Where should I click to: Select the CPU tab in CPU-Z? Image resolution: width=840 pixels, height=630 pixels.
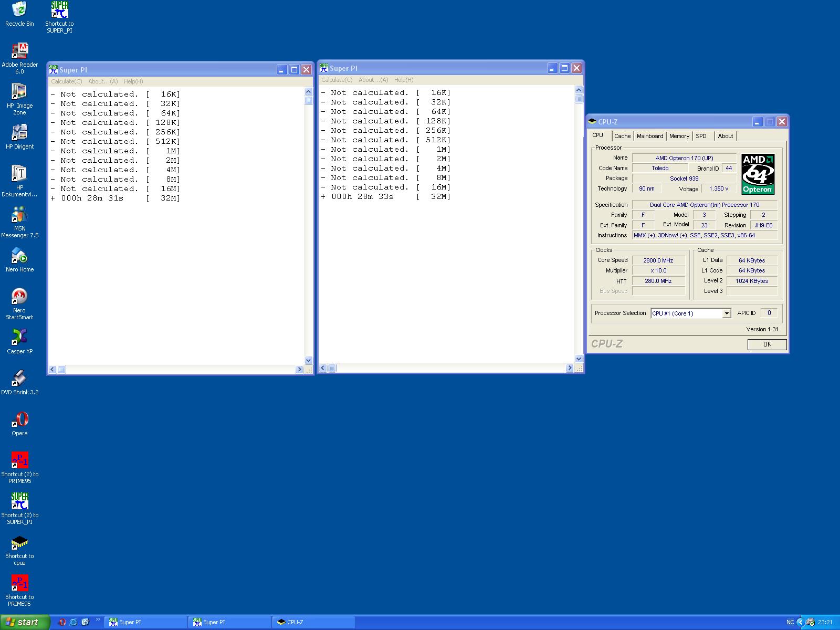coord(598,135)
